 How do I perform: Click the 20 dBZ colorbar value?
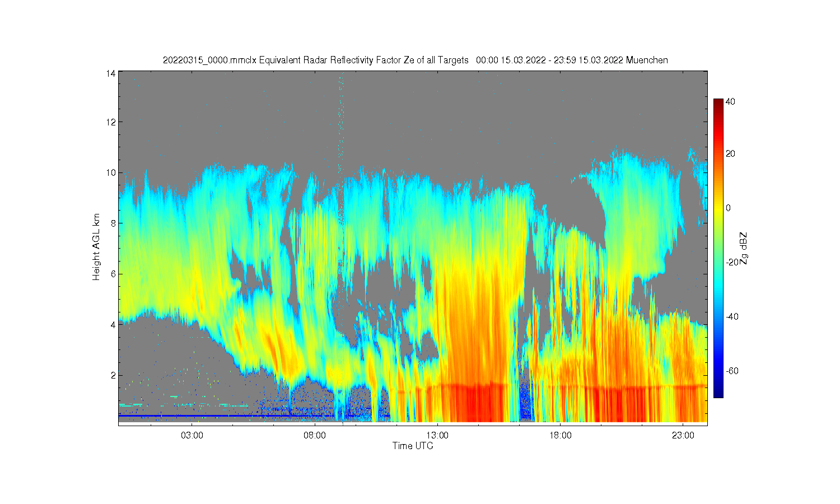(x=730, y=153)
